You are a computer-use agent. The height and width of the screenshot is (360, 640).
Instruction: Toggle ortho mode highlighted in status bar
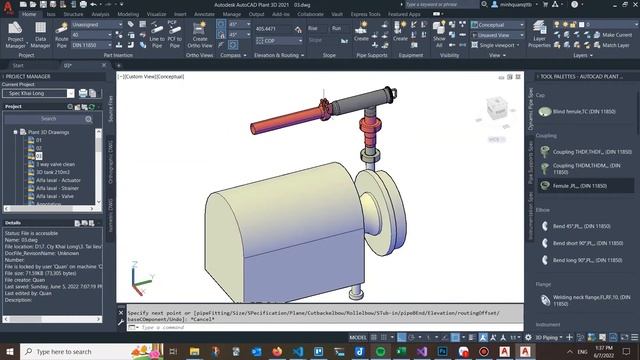click(402, 338)
